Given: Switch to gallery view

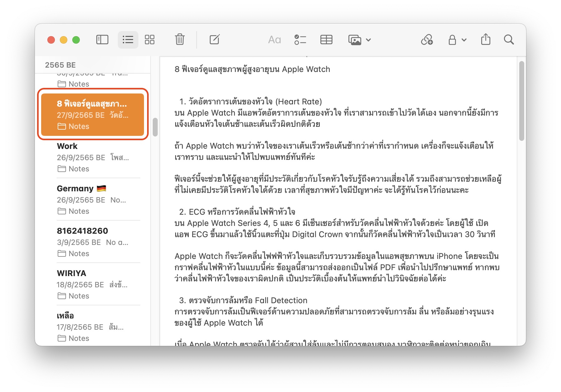Looking at the screenshot, I should (x=150, y=40).
